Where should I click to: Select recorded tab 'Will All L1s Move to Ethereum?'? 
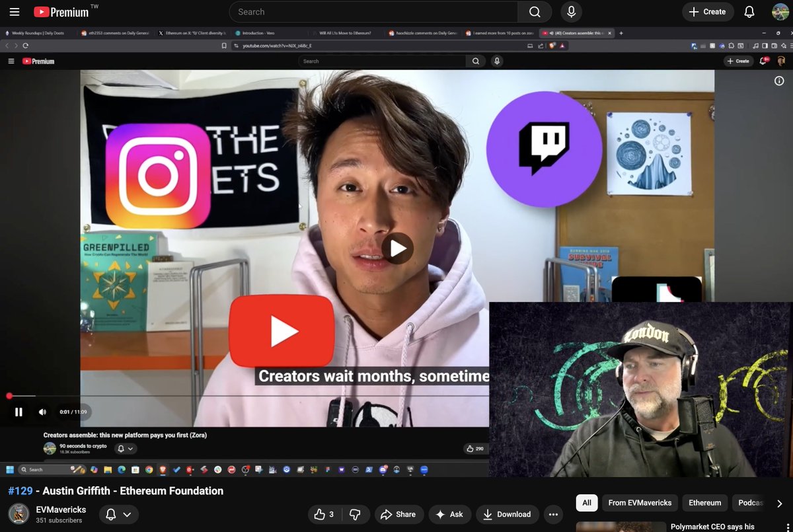coord(346,33)
